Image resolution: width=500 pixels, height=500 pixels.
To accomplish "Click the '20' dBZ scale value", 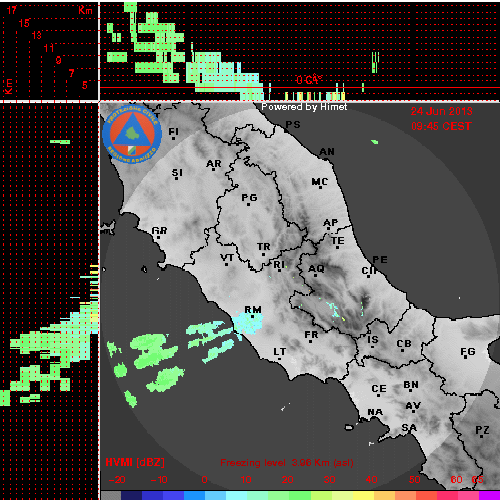I will [288, 480].
